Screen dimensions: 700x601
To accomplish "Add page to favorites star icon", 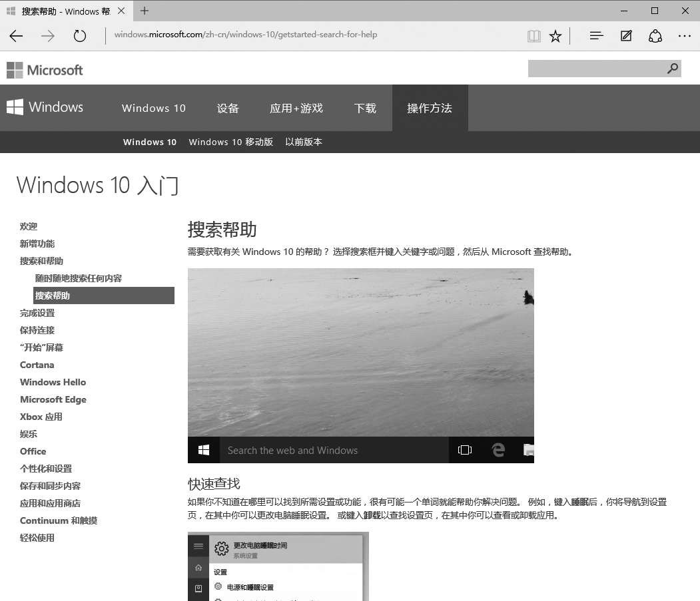I will coord(555,36).
